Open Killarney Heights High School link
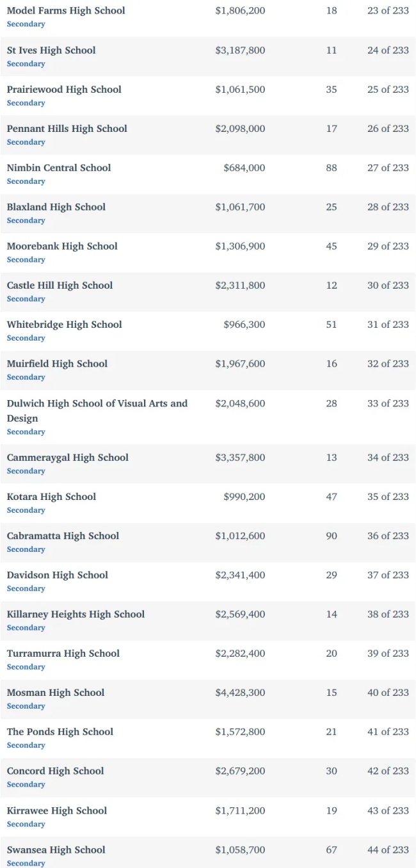The image size is (416, 868). [x=76, y=614]
